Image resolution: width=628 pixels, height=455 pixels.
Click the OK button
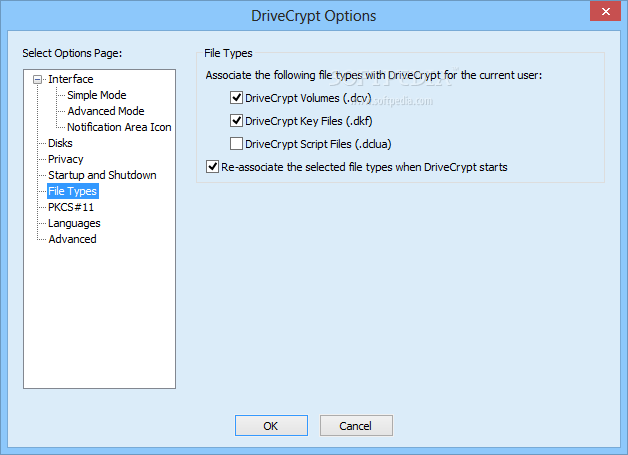pyautogui.click(x=271, y=426)
